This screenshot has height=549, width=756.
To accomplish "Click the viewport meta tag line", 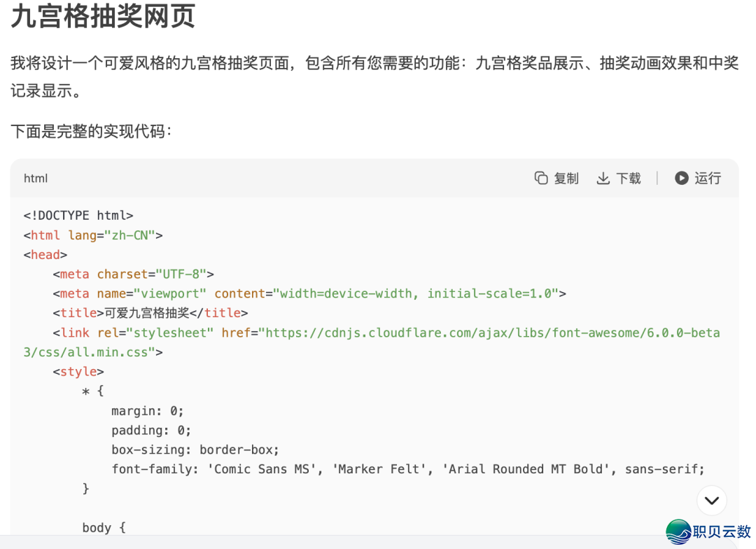I will [x=309, y=293].
